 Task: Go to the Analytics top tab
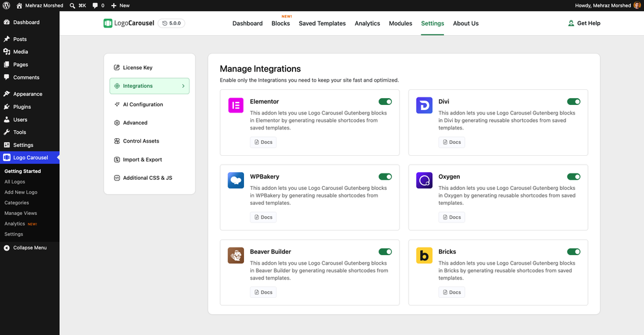pyautogui.click(x=367, y=23)
